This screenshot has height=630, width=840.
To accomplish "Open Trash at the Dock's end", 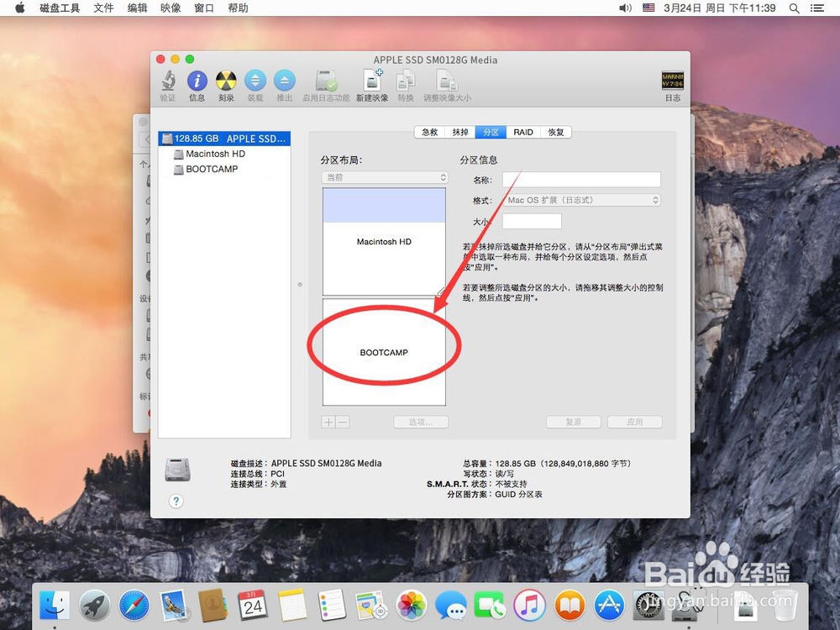I will pyautogui.click(x=785, y=606).
